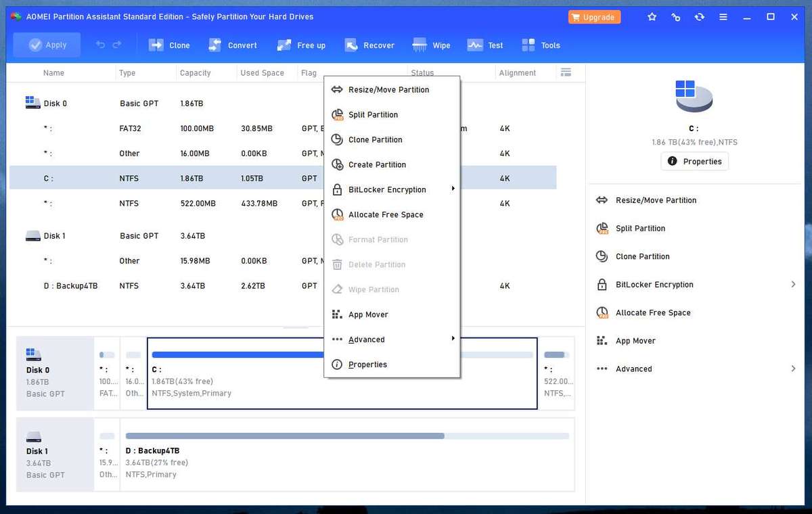Image resolution: width=812 pixels, height=514 pixels.
Task: Open the Convert tool in the toolbar
Action: point(233,45)
